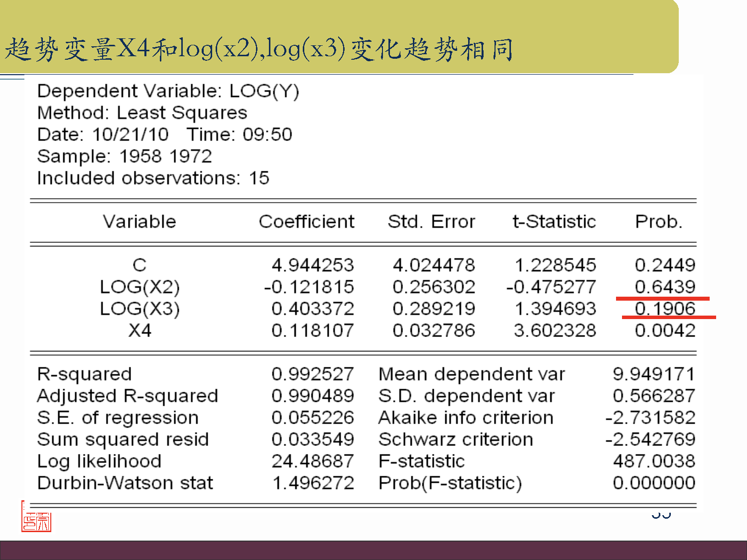Select Included observations: 15 text
This screenshot has width=747, height=560.
pyautogui.click(x=153, y=178)
